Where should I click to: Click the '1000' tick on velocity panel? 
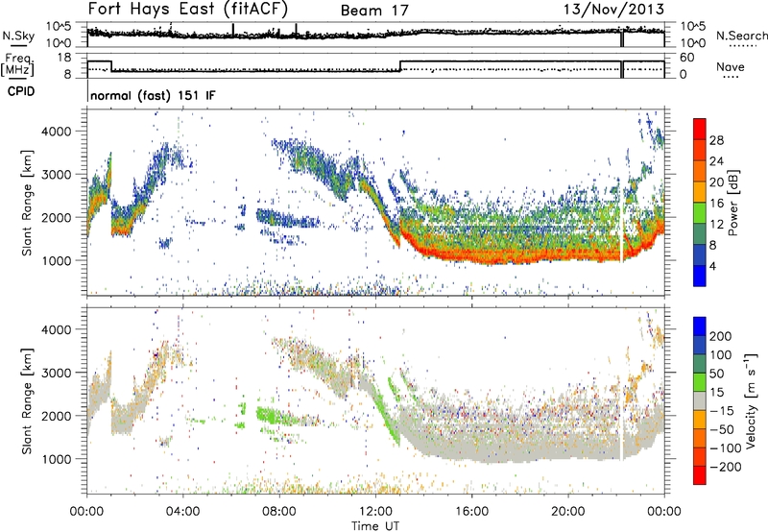(x=56, y=459)
